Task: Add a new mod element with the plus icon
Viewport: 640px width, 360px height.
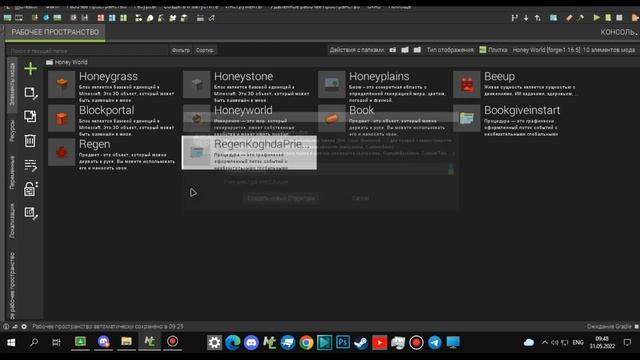Action: click(30, 69)
